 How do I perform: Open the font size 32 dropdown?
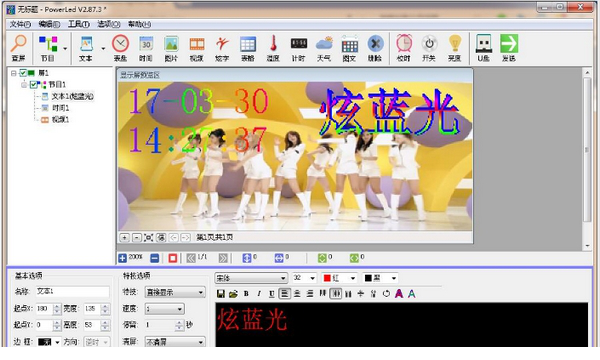305,278
